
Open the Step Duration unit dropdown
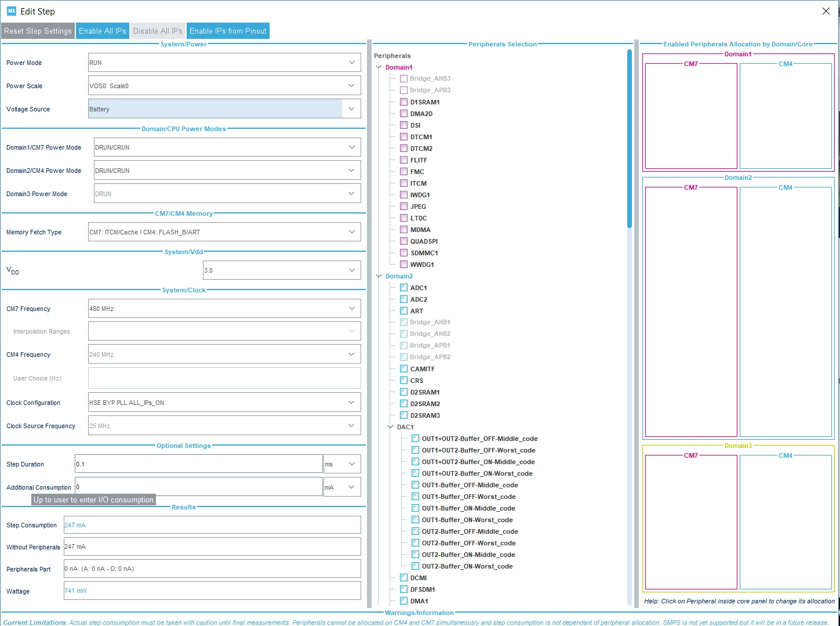coord(342,464)
